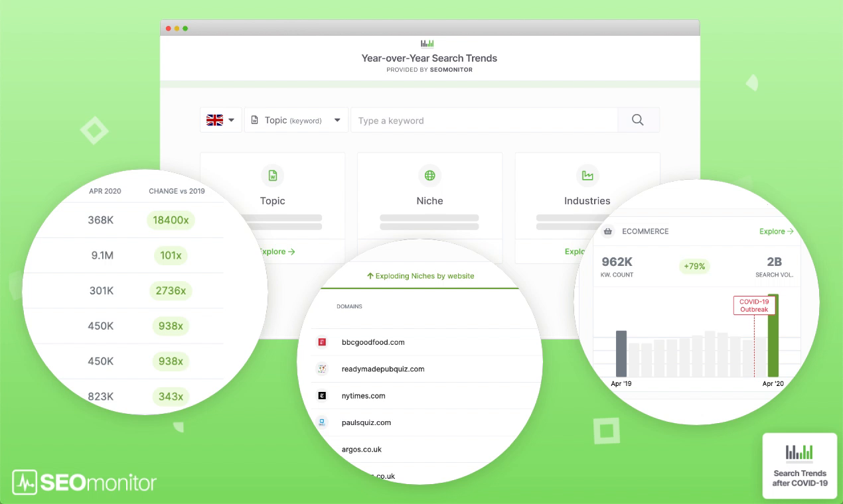Click the search magnifier icon
Screen dimensions: 843x504
pyautogui.click(x=637, y=120)
